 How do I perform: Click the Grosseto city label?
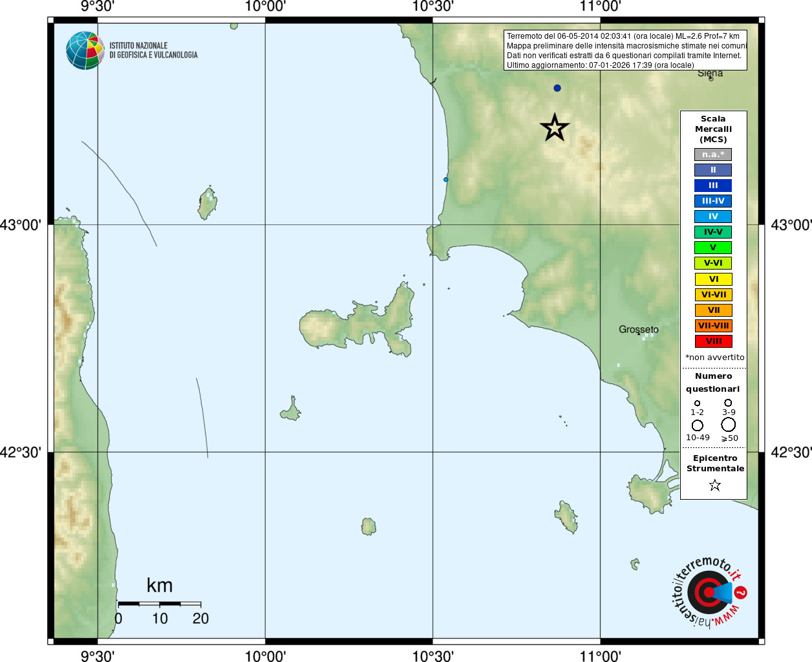pos(639,330)
